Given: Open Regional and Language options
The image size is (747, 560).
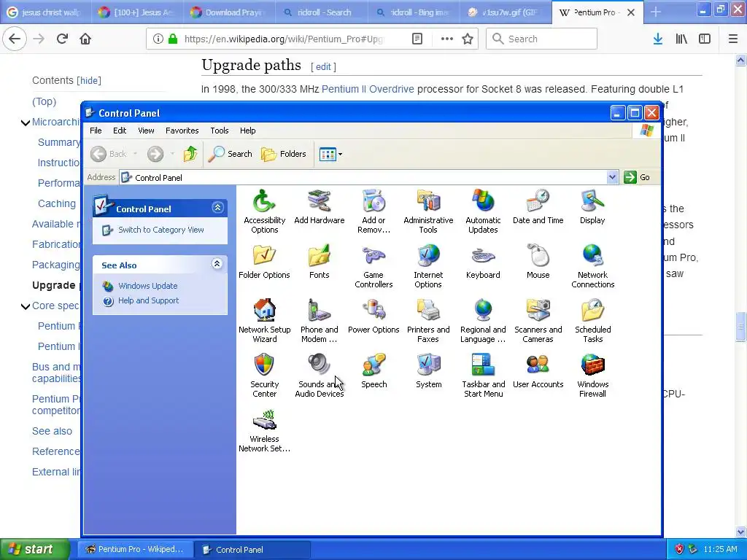Looking at the screenshot, I should tap(483, 321).
